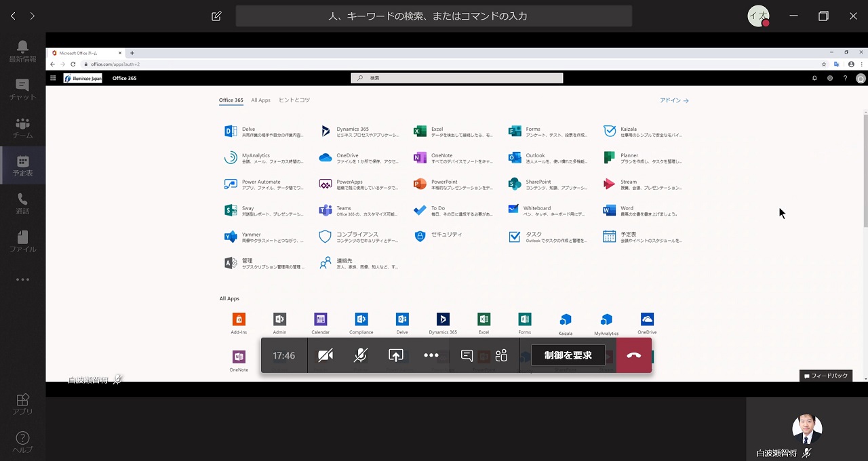Switch to the All Apps tab
Image resolution: width=868 pixels, height=461 pixels.
click(260, 100)
